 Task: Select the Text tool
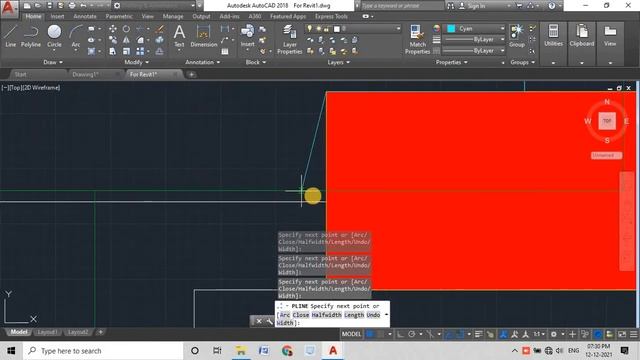tap(179, 36)
